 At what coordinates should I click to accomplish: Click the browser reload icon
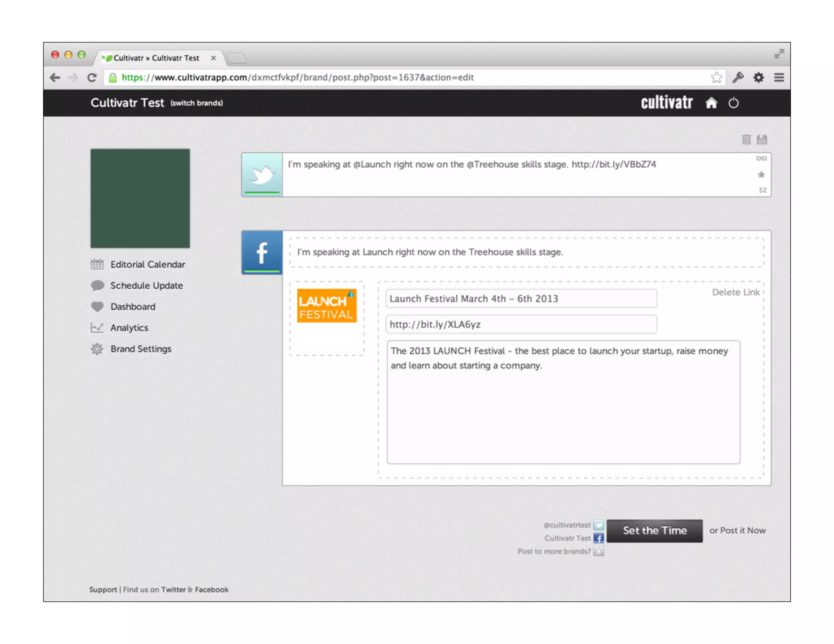coord(92,77)
